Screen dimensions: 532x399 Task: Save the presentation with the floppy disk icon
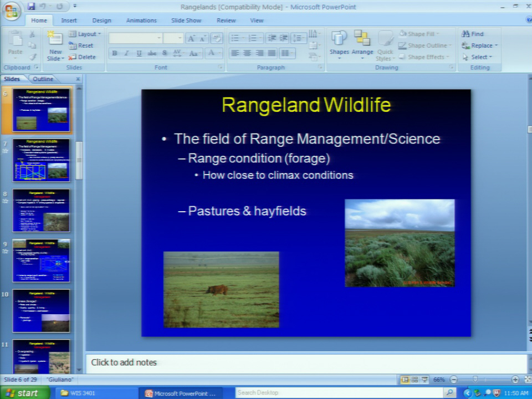[31, 6]
